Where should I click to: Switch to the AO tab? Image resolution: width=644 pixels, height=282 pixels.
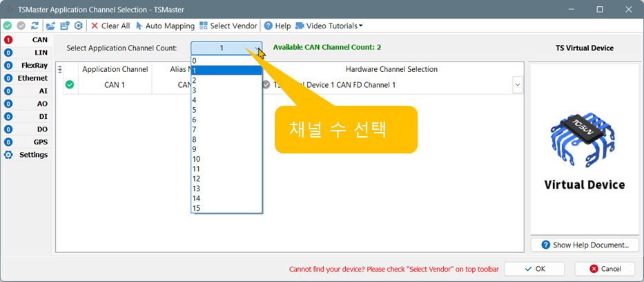26,104
